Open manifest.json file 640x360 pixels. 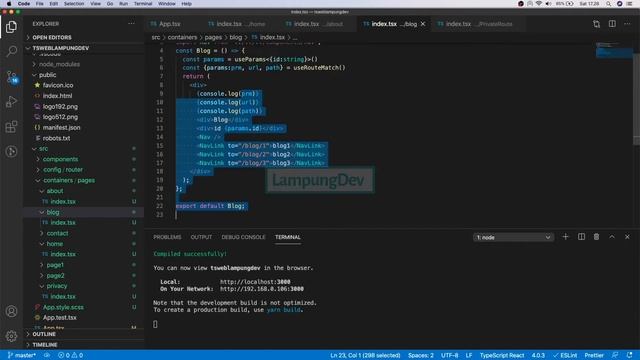coord(61,127)
